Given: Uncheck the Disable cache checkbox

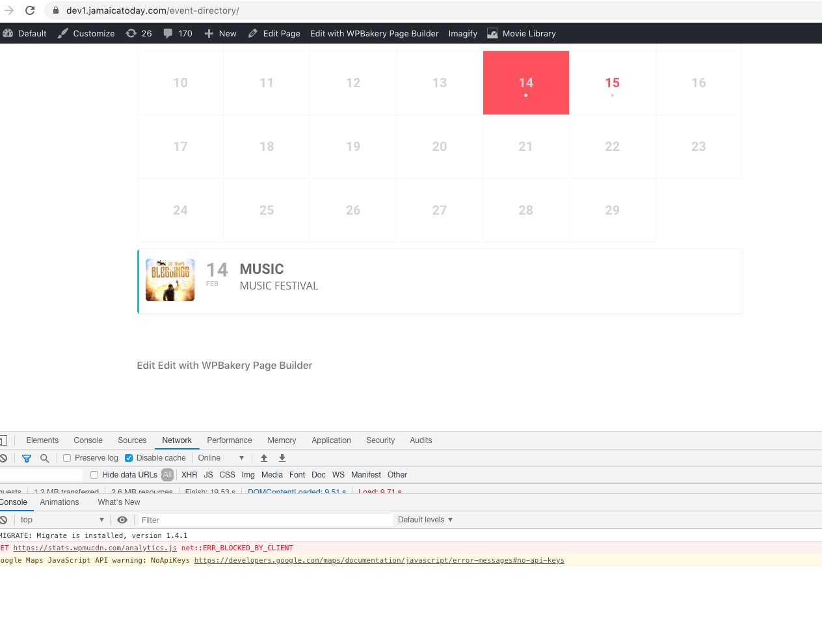Looking at the screenshot, I should pyautogui.click(x=129, y=458).
